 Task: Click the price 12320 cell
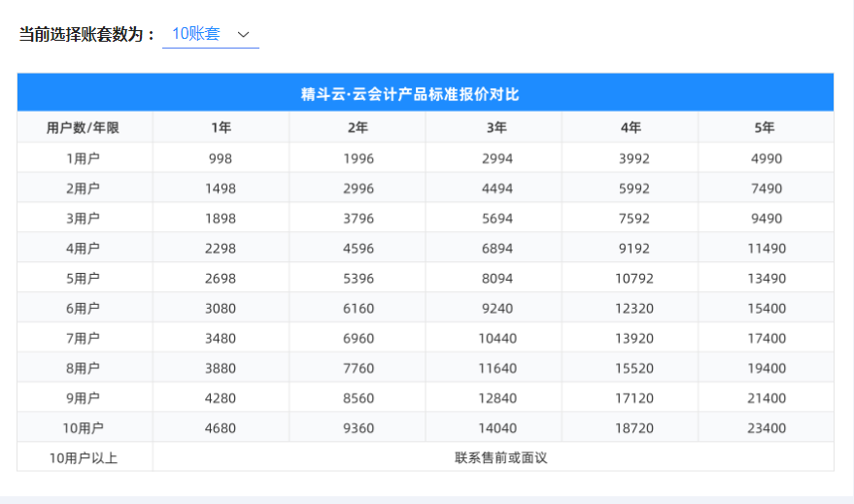coord(631,308)
